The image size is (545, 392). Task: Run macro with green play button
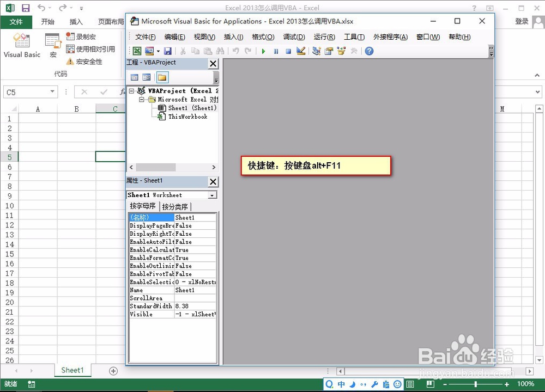point(263,51)
